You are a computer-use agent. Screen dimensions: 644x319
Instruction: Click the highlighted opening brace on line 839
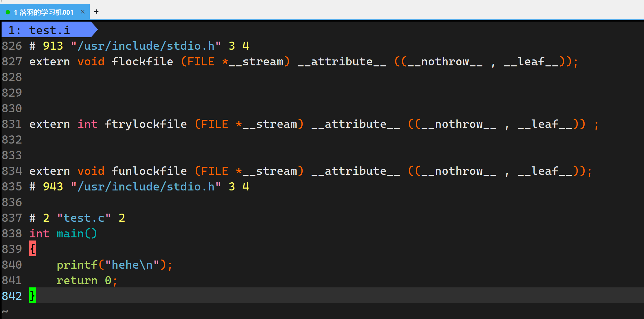[x=33, y=249]
